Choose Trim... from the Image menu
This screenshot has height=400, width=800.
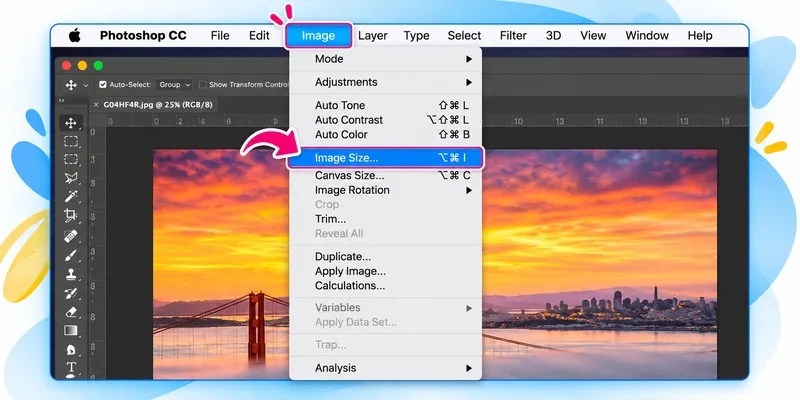pos(386,219)
